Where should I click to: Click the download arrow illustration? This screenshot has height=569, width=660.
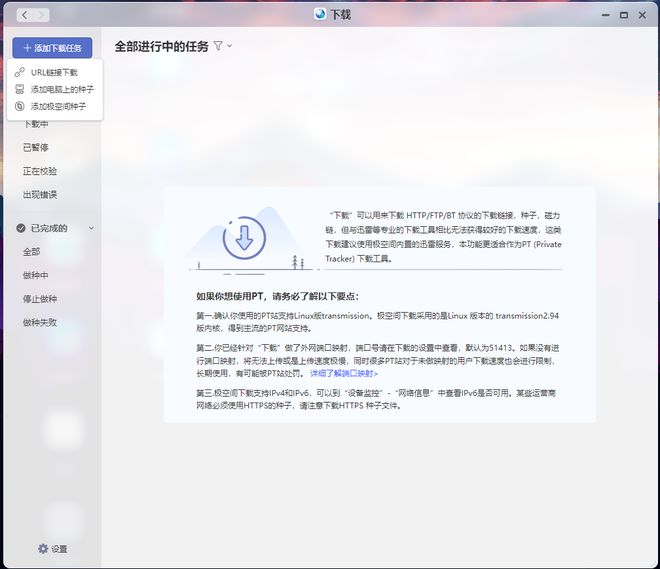(x=244, y=238)
